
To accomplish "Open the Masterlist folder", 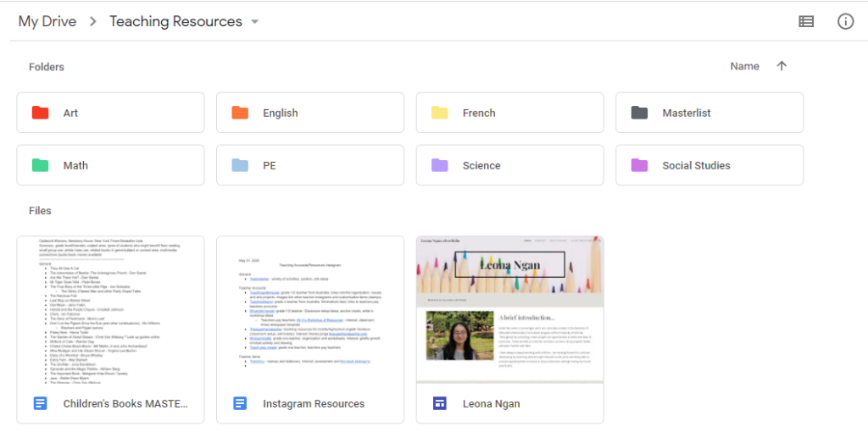I will pyautogui.click(x=710, y=113).
